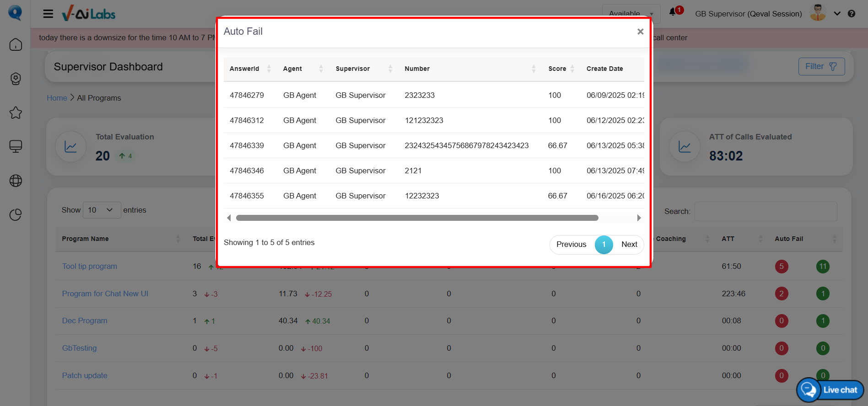
Task: Select page 1 in pagination
Action: (x=604, y=245)
